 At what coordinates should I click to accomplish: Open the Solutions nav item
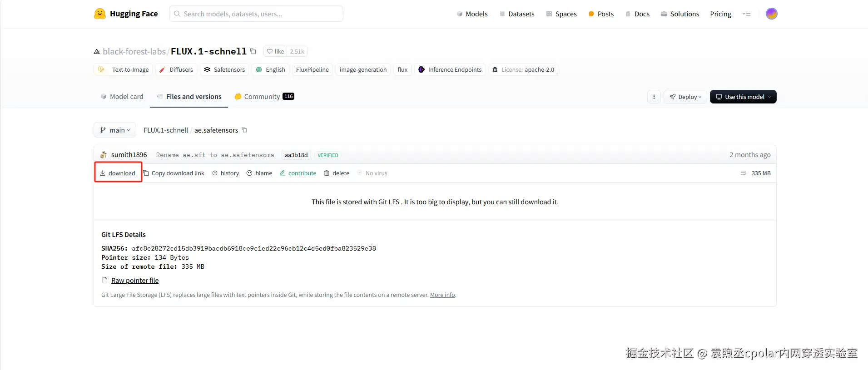click(680, 14)
